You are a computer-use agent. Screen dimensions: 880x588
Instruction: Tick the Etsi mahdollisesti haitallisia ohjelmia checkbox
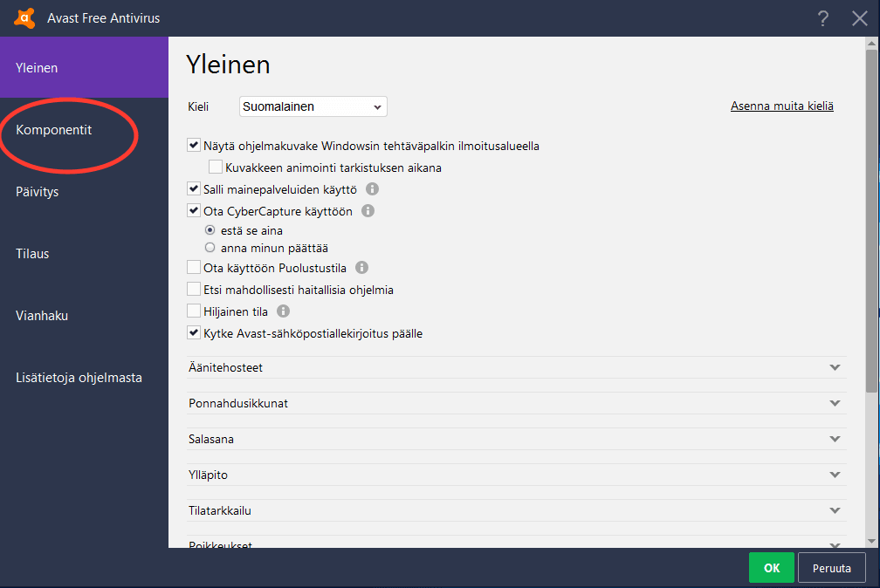point(194,290)
